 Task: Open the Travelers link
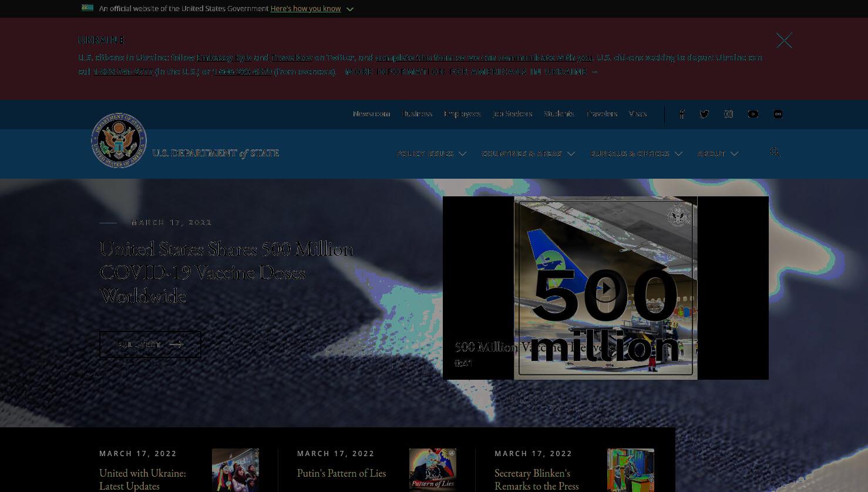tap(601, 114)
